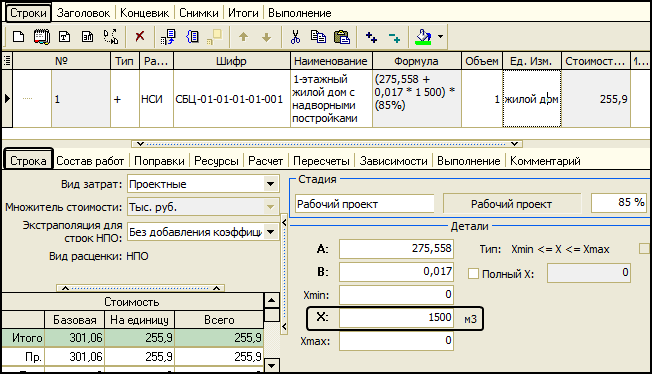Insert a text row with T icon
The height and width of the screenshot is (374, 652).
click(64, 37)
